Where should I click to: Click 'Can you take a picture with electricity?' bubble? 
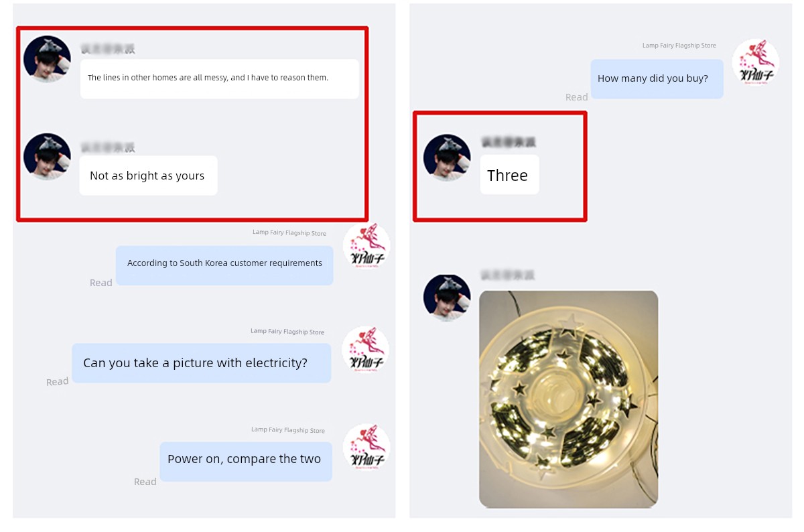click(201, 363)
